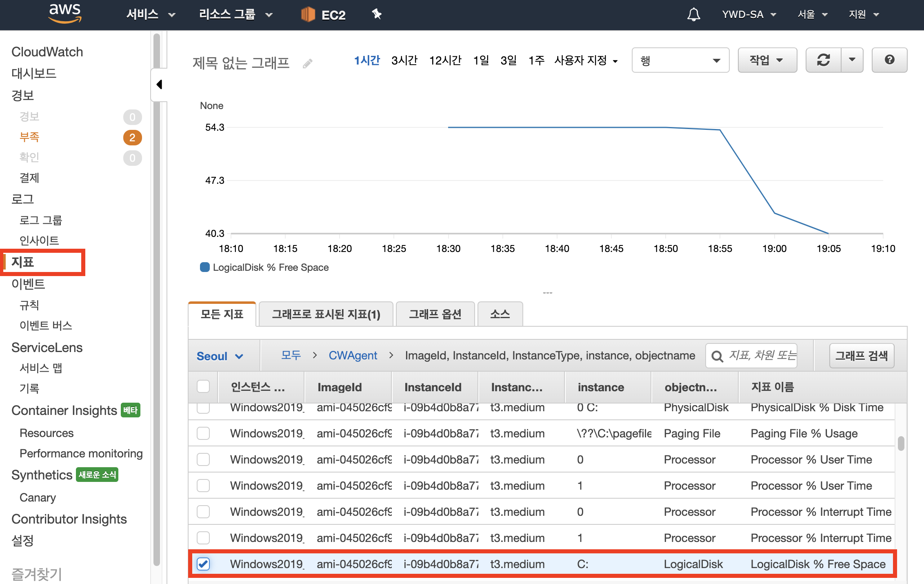The width and height of the screenshot is (924, 584).
Task: Toggle the select-all checkbox in the table header
Action: [203, 386]
